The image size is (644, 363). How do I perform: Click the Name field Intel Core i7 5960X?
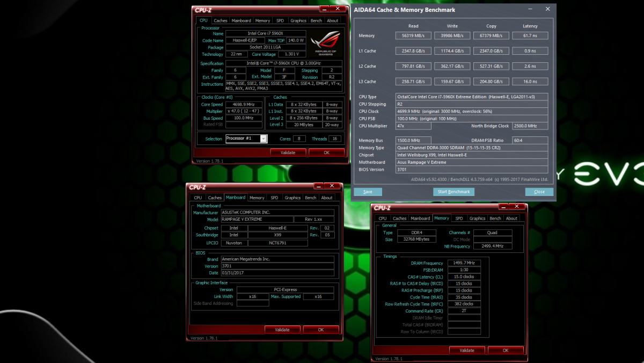tap(266, 33)
